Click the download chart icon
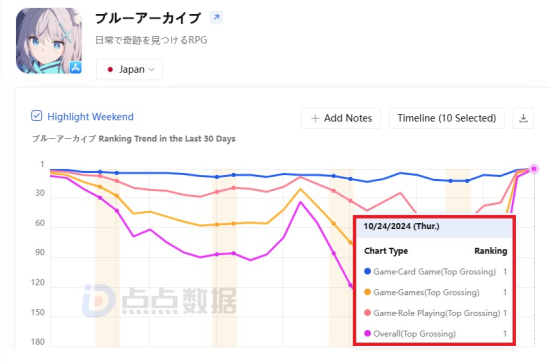The width and height of the screenshot is (550, 364). pyautogui.click(x=523, y=118)
